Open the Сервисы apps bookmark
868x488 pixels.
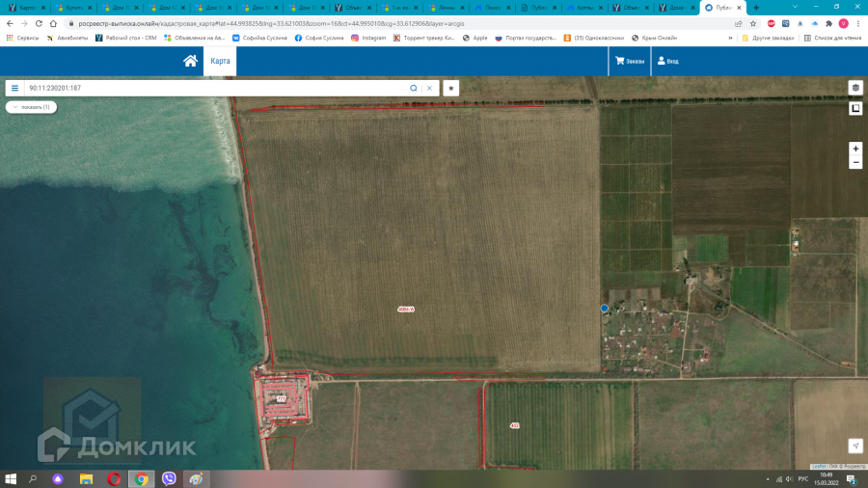tap(23, 39)
